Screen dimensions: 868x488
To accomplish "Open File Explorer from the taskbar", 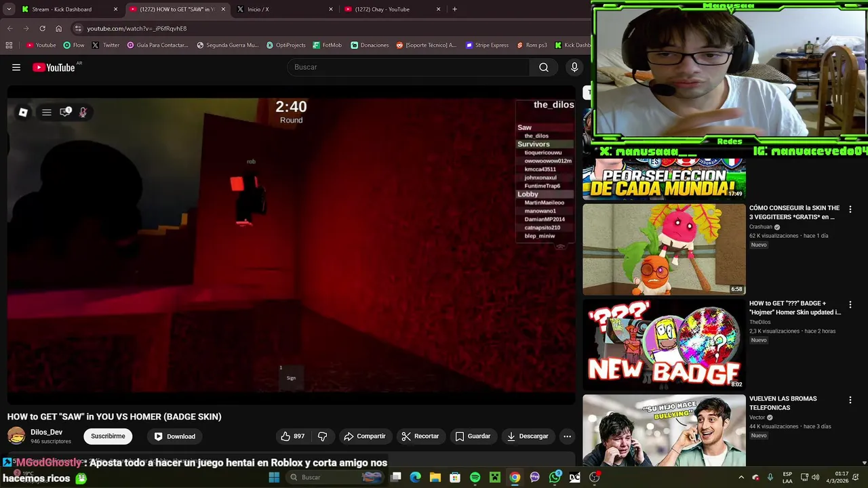I will point(435,477).
